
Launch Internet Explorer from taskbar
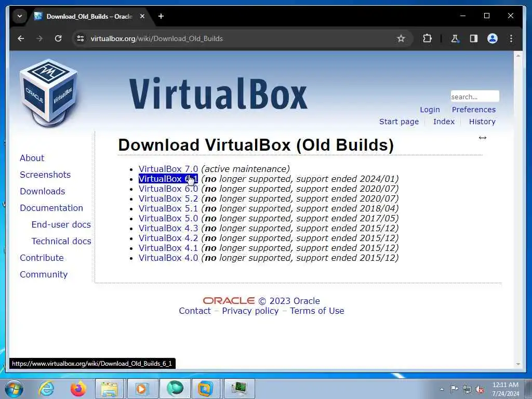tap(46, 389)
